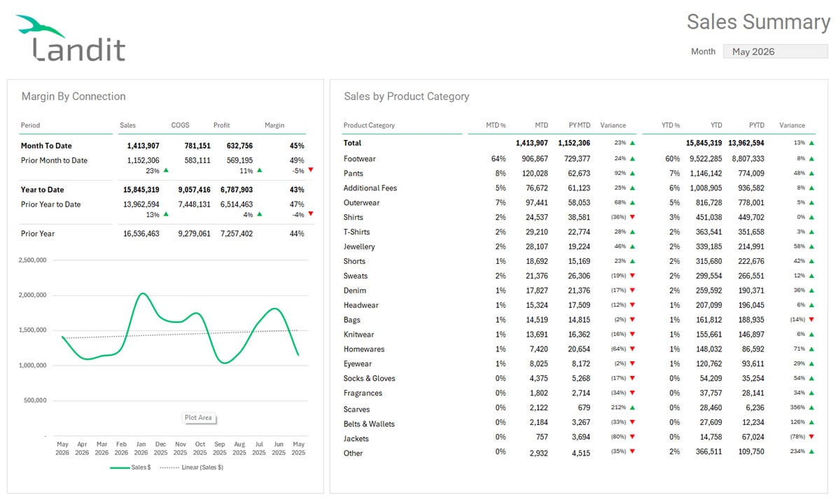Screen dimensions: 840x504
Task: Click the Pants category label
Action: [353, 174]
